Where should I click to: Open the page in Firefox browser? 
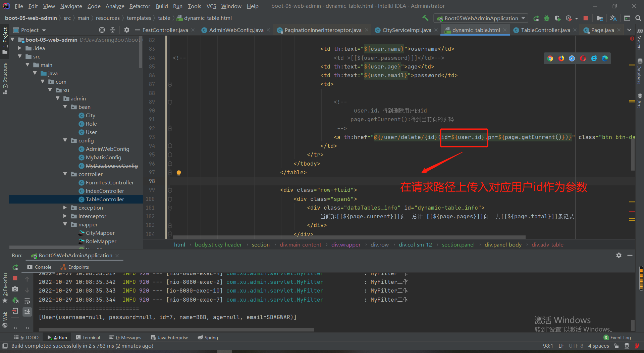click(561, 58)
